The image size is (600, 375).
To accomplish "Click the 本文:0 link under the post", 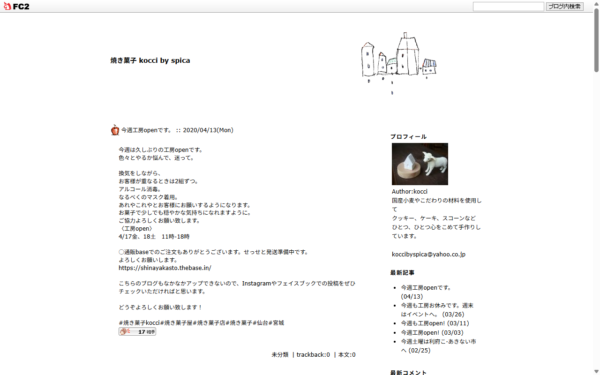I will 347,355.
